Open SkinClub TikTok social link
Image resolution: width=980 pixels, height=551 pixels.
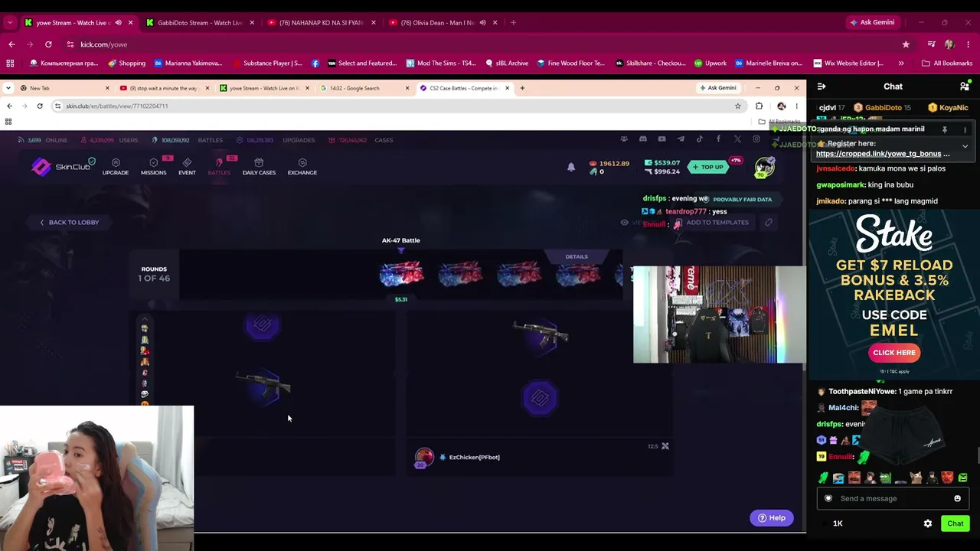(699, 139)
